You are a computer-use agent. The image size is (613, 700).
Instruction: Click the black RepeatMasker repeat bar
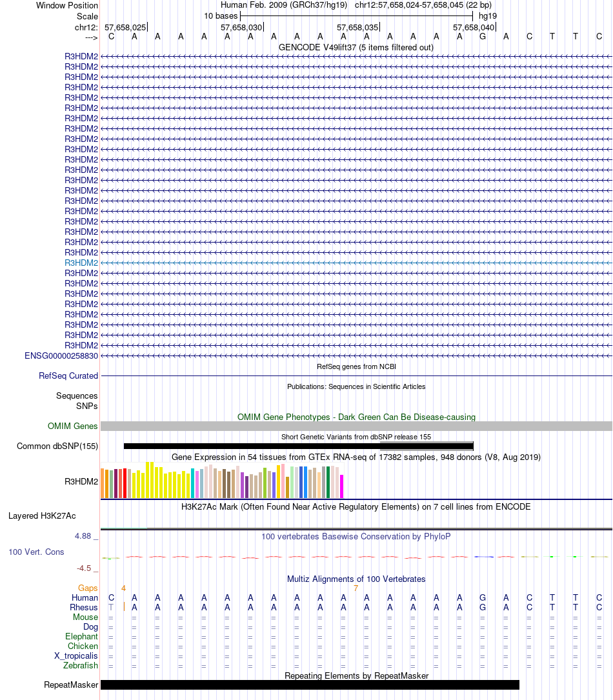coord(310,685)
